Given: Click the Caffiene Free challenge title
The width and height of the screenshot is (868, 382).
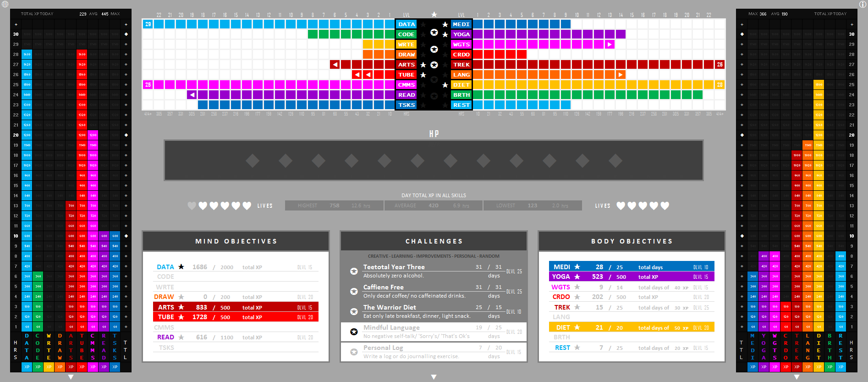Looking at the screenshot, I should 383,287.
